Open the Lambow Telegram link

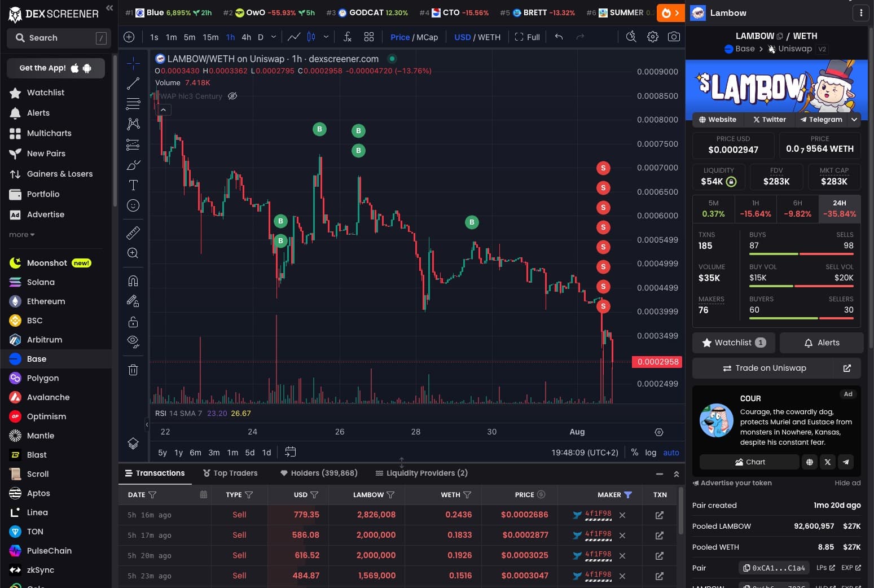(822, 120)
